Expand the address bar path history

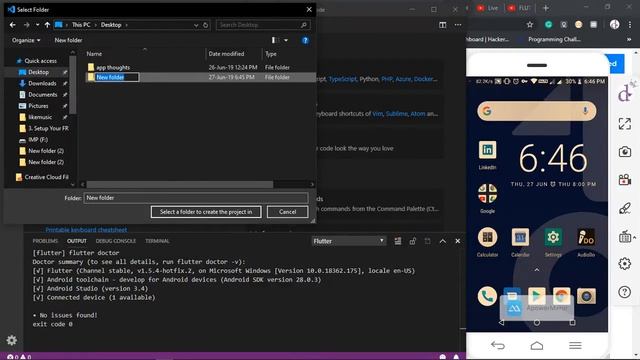pos(196,25)
